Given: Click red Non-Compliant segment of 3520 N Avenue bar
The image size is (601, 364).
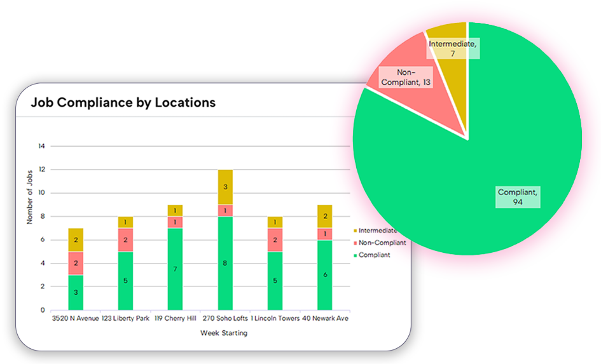Looking at the screenshot, I should coord(76,264).
